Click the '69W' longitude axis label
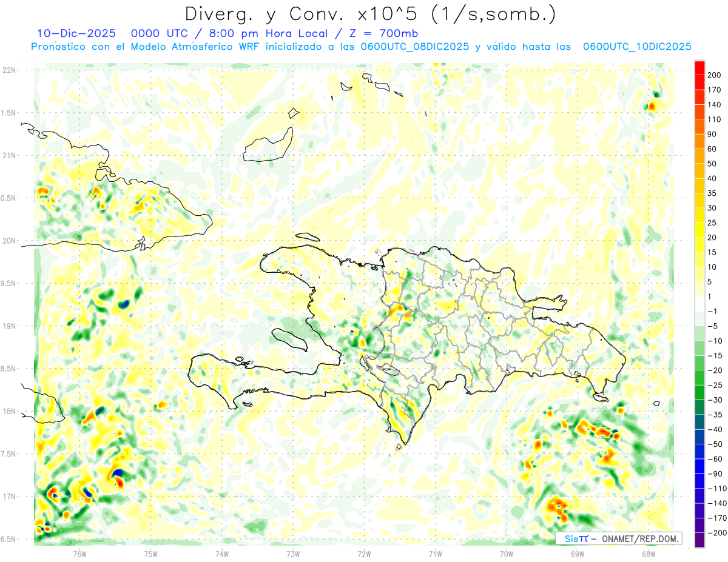Viewport: 728px width, 562px height. [x=578, y=554]
